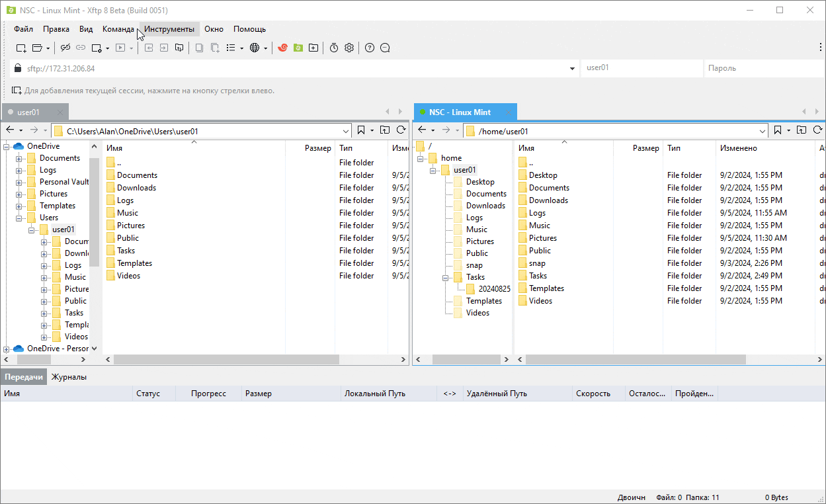
Task: Click the toolbar overflow three-dots icon
Action: pyautogui.click(x=820, y=48)
